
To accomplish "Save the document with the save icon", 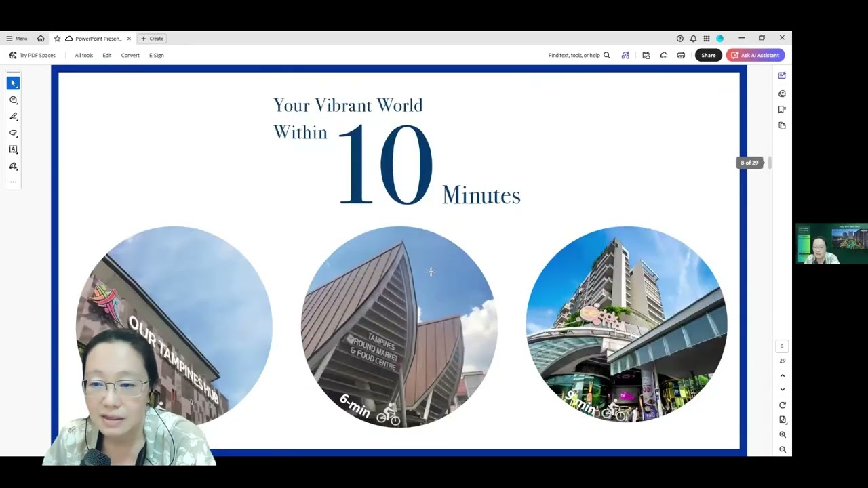I will coord(646,55).
